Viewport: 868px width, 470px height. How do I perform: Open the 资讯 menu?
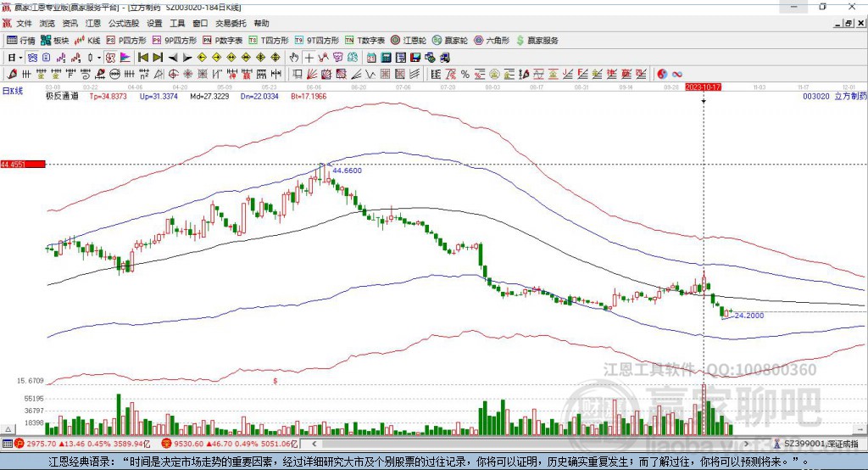70,23
